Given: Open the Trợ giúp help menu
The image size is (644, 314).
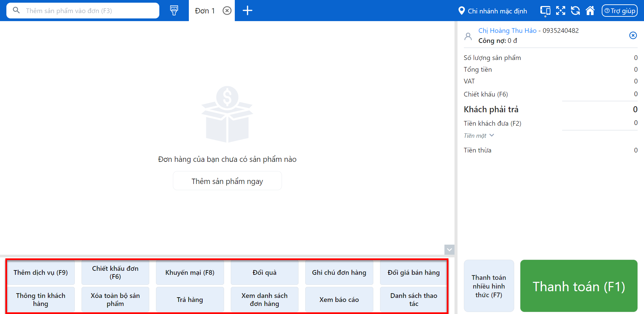Looking at the screenshot, I should 619,11.
